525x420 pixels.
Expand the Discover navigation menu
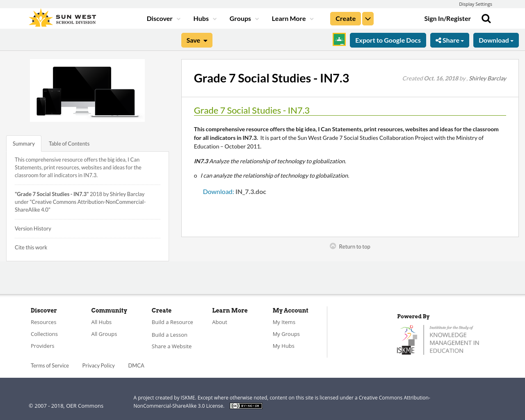pyautogui.click(x=163, y=18)
